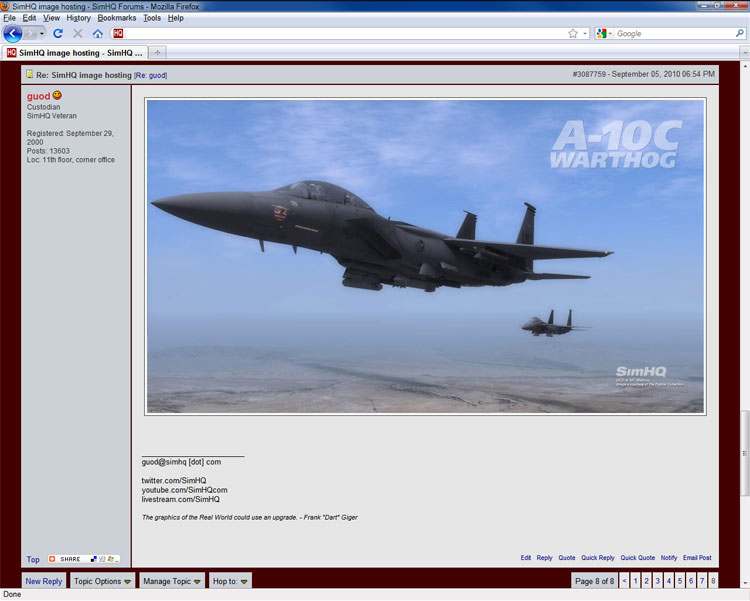Image resolution: width=750 pixels, height=601 pixels.
Task: Open the Edit menu
Action: (29, 18)
